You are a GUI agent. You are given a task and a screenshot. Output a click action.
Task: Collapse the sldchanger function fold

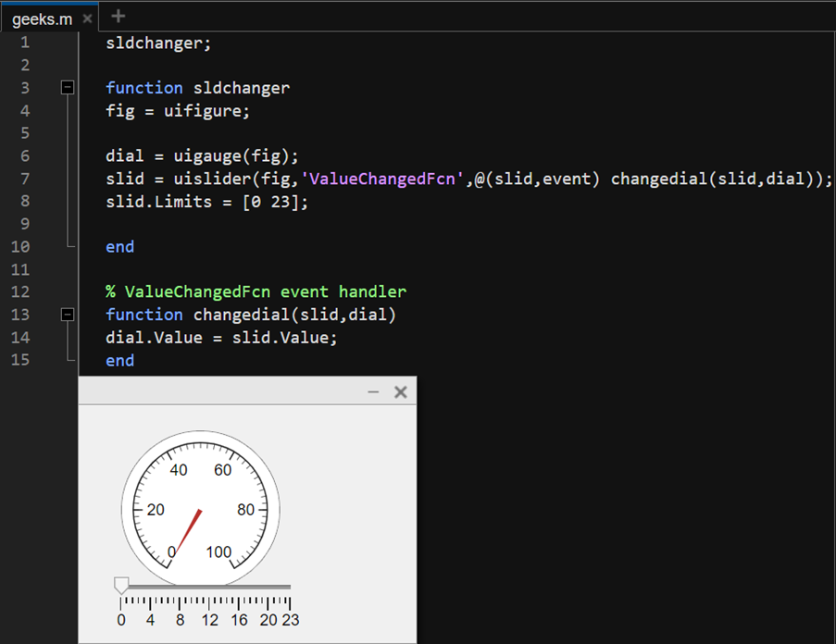pos(68,87)
